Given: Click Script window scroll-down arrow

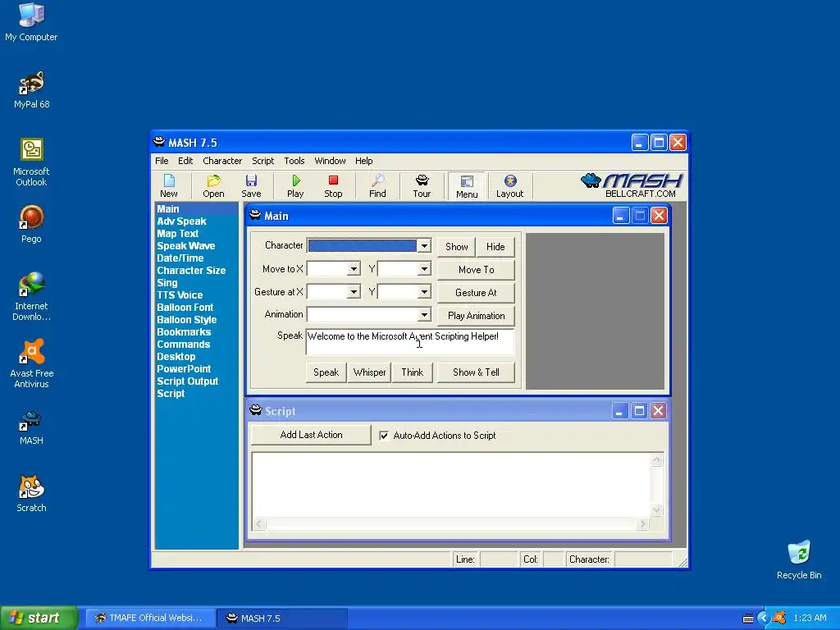Looking at the screenshot, I should tap(657, 510).
